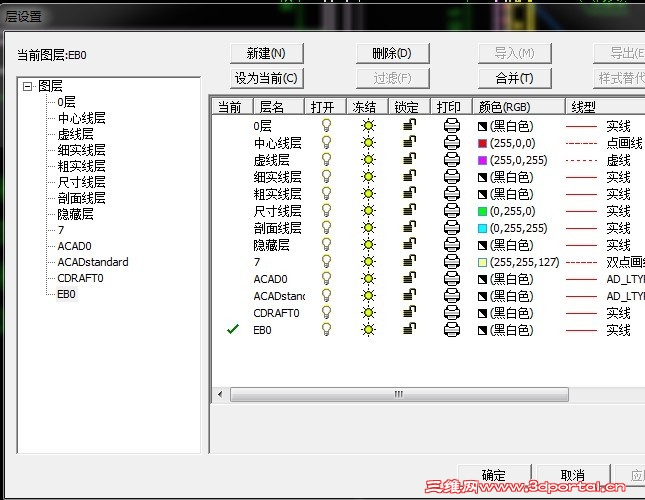The height and width of the screenshot is (500, 645).
Task: Click the padlock in CDRAFT0 row
Action: pyautogui.click(x=409, y=312)
